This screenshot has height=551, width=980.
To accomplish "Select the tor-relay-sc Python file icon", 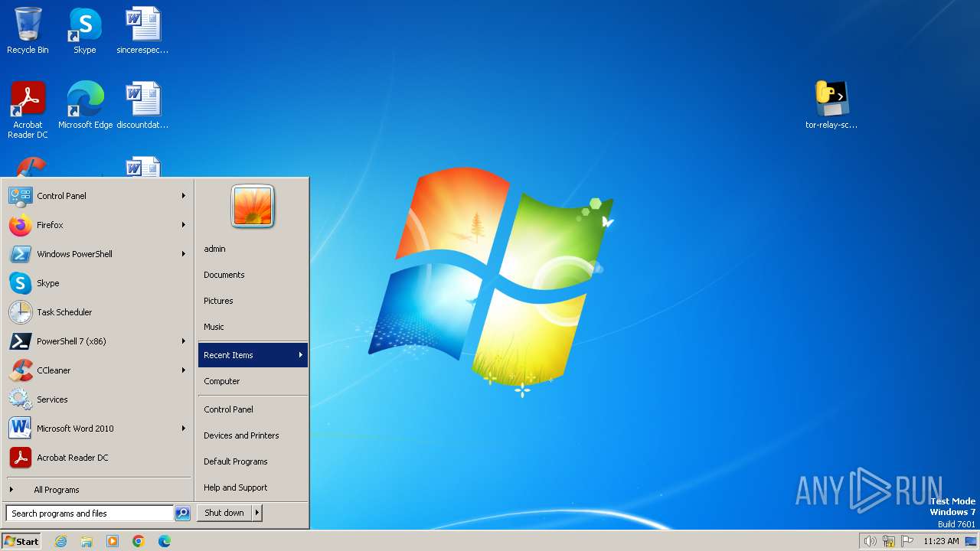I will (x=831, y=105).
